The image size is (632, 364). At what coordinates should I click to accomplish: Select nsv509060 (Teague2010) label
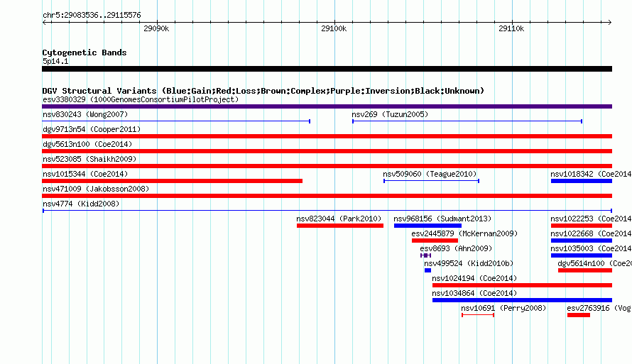click(430, 174)
